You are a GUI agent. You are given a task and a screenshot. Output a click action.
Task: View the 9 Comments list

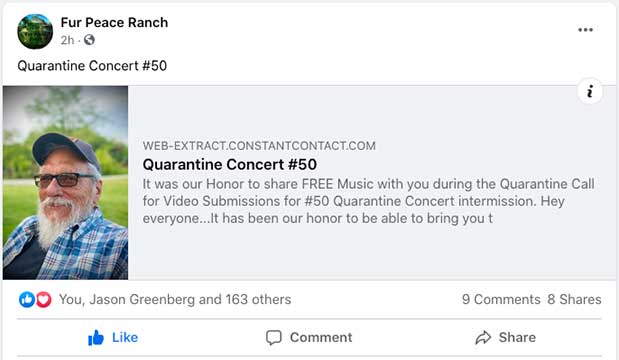[501, 299]
